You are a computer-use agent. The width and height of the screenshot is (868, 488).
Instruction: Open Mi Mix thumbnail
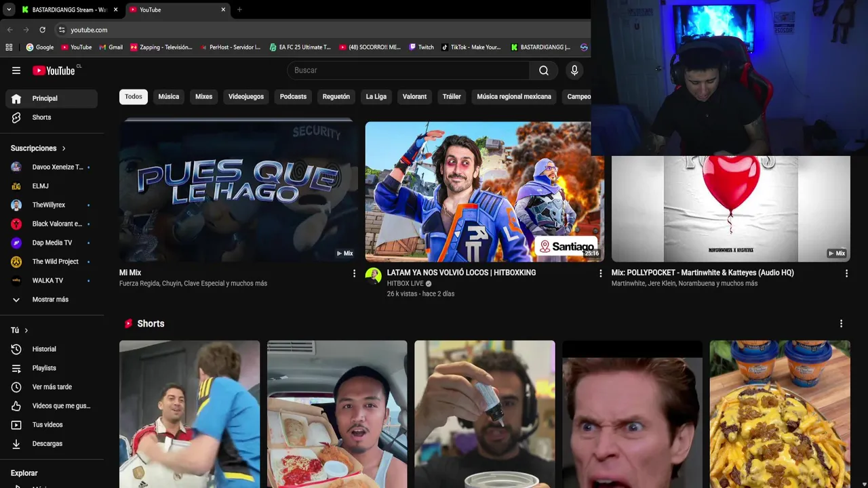[239, 191]
